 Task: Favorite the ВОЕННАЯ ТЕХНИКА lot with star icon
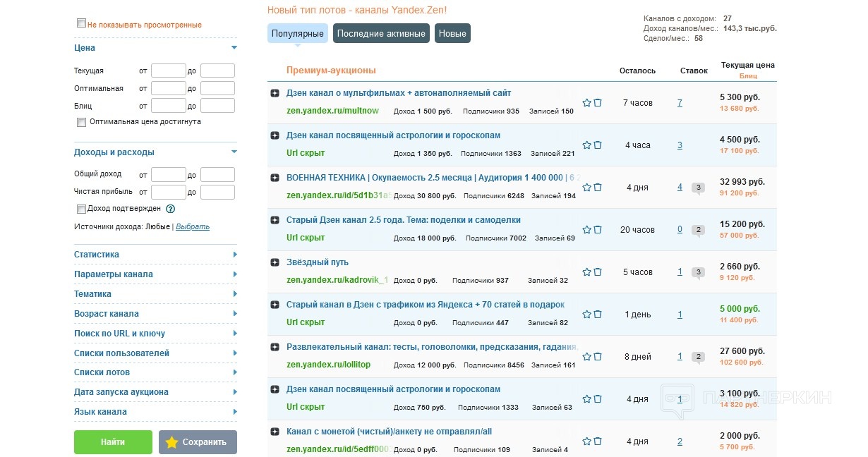pos(586,188)
